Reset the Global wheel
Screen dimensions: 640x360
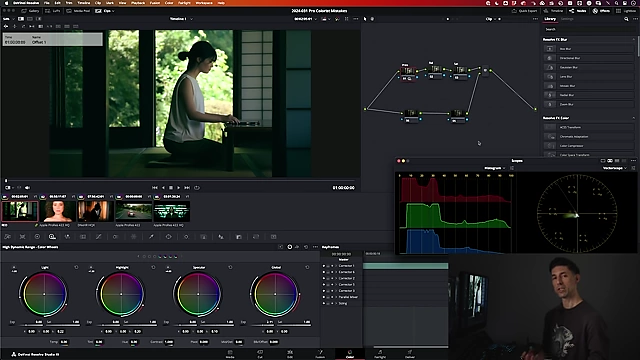[307, 267]
